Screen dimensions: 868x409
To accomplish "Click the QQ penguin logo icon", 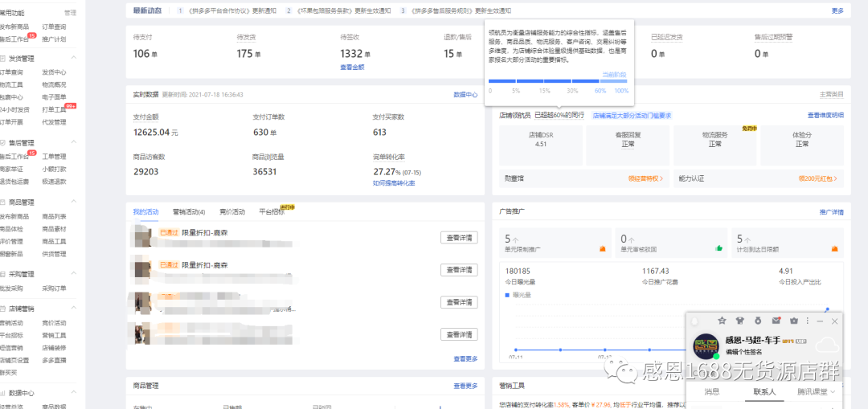I will 694,321.
